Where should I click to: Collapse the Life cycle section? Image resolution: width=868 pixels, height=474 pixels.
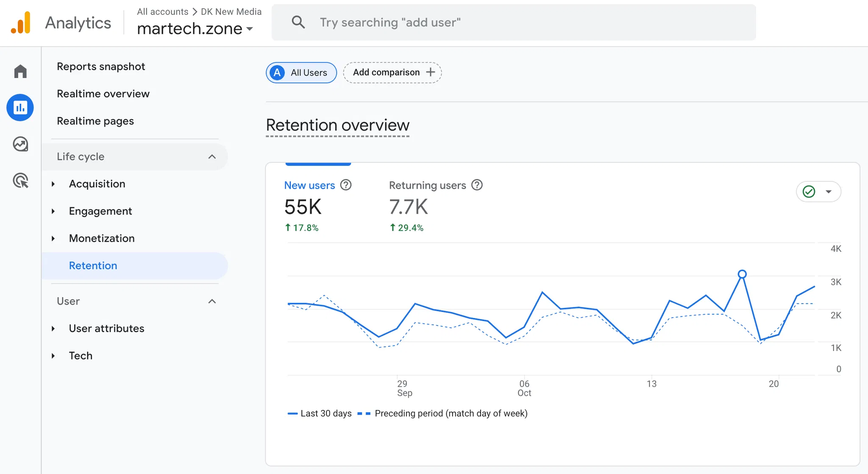pyautogui.click(x=212, y=157)
